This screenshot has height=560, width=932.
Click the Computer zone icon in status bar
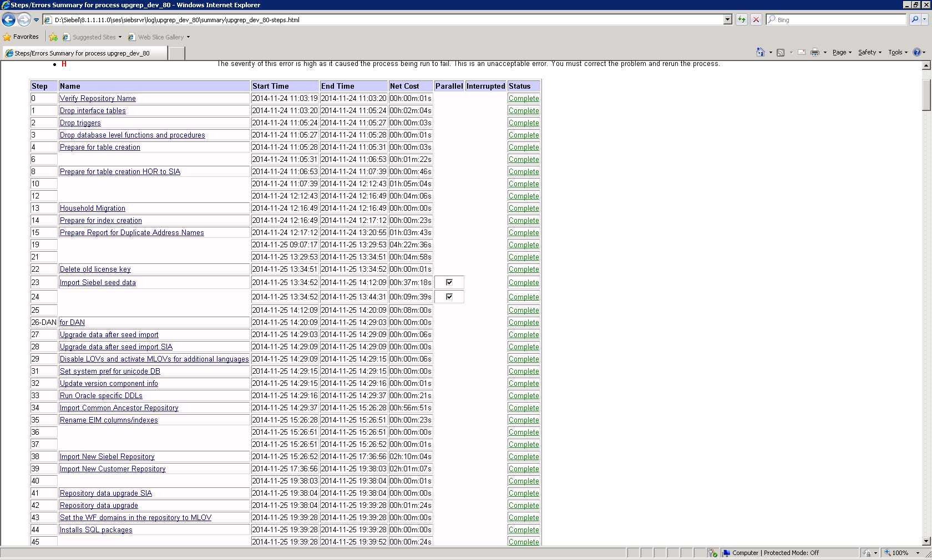click(726, 553)
